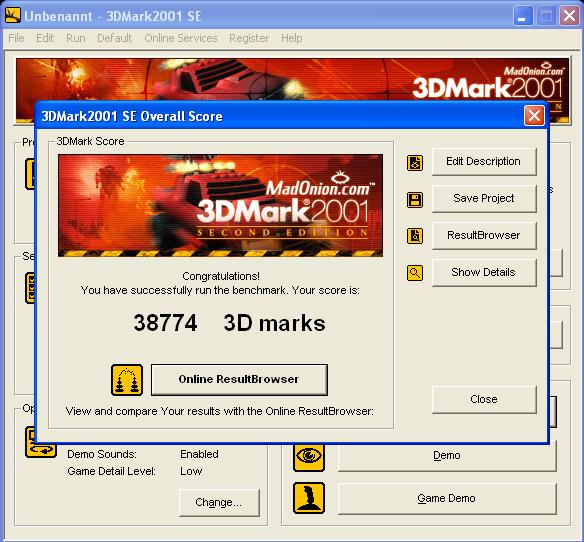Click the Save Project floppy disk icon
This screenshot has height=542, width=584.
coord(415,200)
